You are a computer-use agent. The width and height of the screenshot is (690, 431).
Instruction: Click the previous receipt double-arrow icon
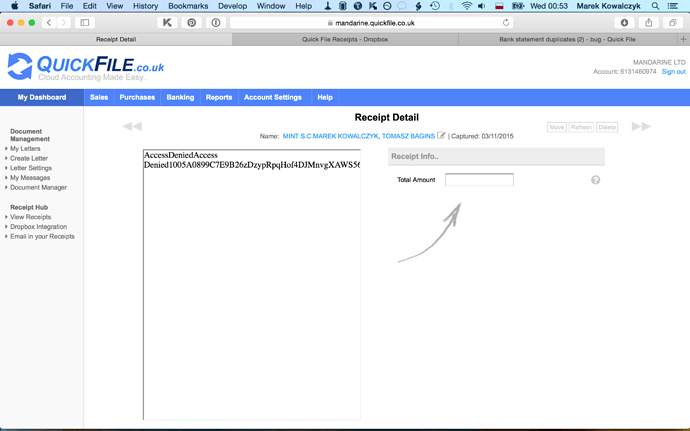[132, 126]
